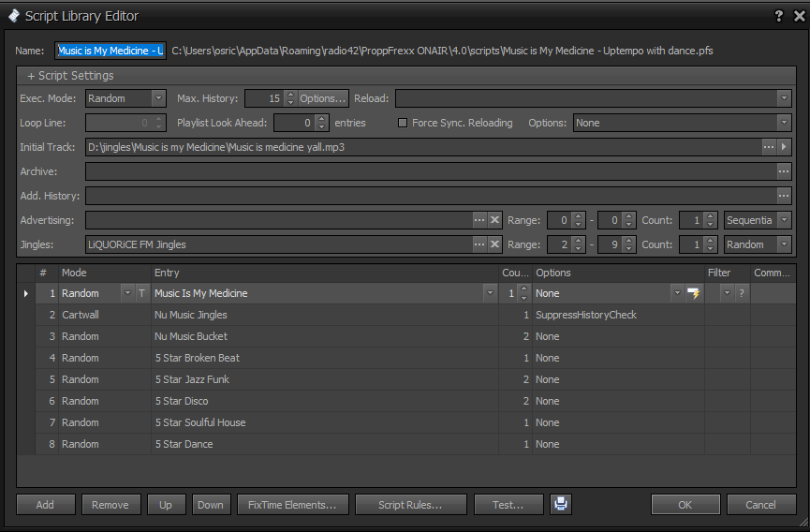Expand the Jingles Random mode dropdown
The image size is (810, 532).
click(784, 244)
